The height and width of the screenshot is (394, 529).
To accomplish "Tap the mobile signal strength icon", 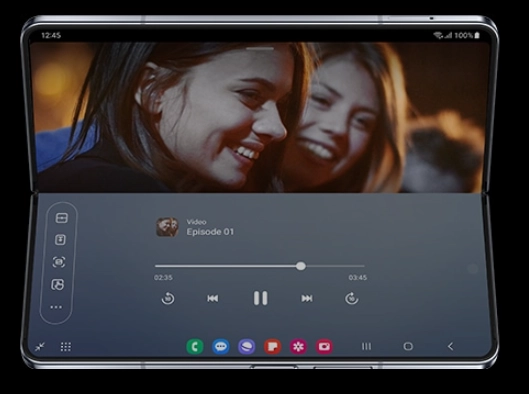I will click(x=448, y=35).
